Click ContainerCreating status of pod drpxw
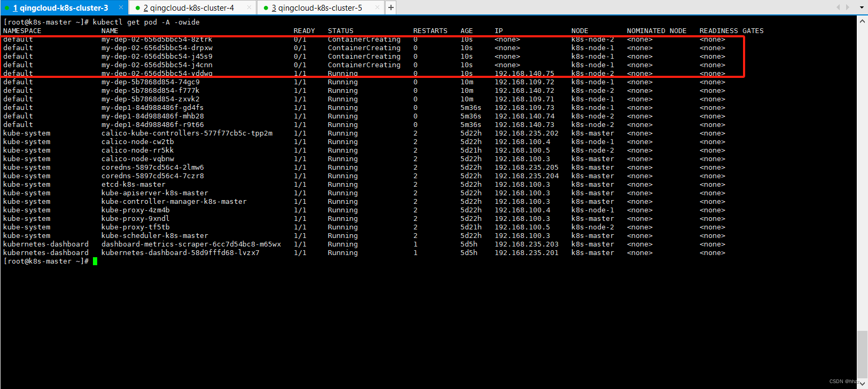868x389 pixels. pos(364,48)
